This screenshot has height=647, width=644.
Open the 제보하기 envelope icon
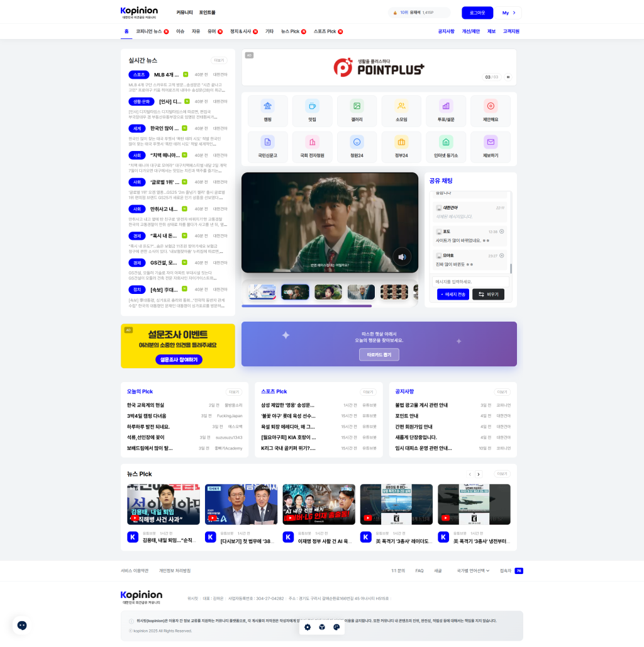click(490, 142)
